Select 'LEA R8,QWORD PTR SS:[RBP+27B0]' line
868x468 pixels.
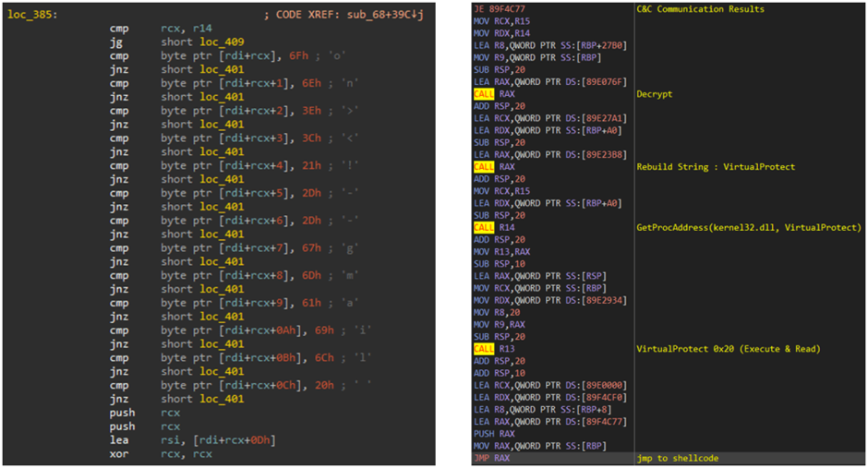(550, 45)
